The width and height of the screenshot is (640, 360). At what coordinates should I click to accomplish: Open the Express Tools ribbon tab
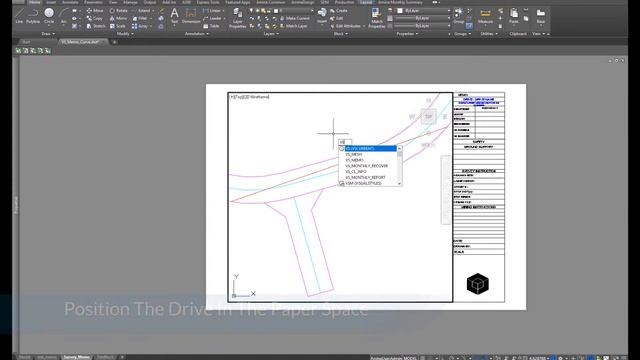208,2
